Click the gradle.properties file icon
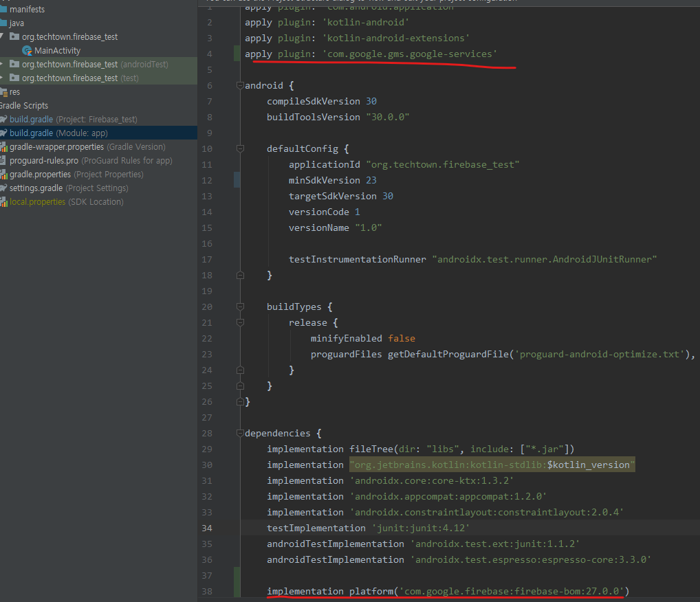The image size is (700, 602). click(x=3, y=175)
